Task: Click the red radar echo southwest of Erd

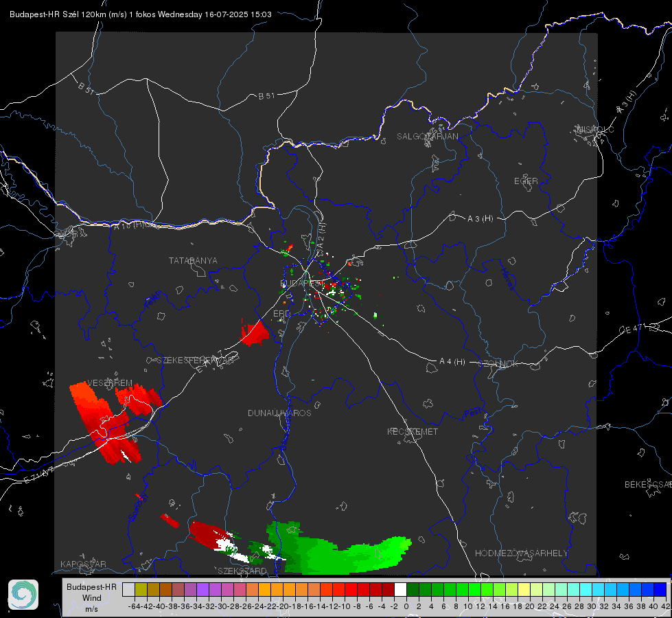Action: coord(255,333)
